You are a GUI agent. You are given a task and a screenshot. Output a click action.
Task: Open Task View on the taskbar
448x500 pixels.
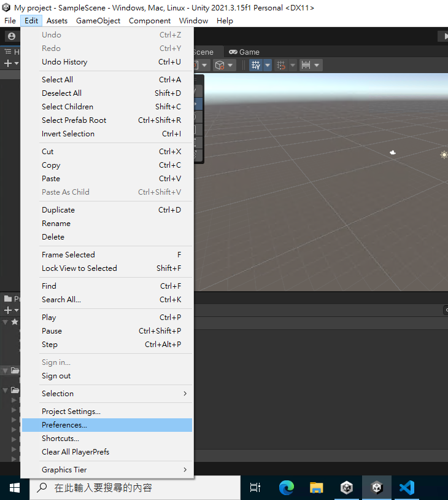[x=255, y=488]
